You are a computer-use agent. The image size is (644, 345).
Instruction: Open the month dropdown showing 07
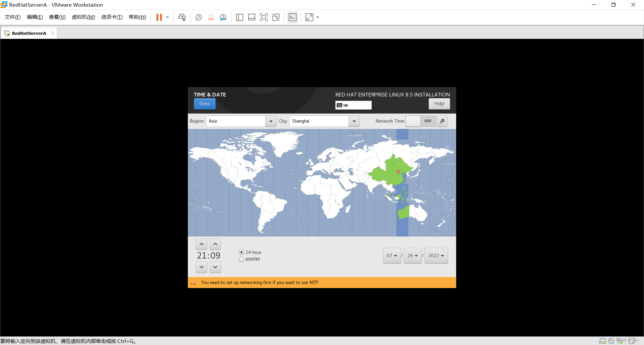pyautogui.click(x=392, y=256)
